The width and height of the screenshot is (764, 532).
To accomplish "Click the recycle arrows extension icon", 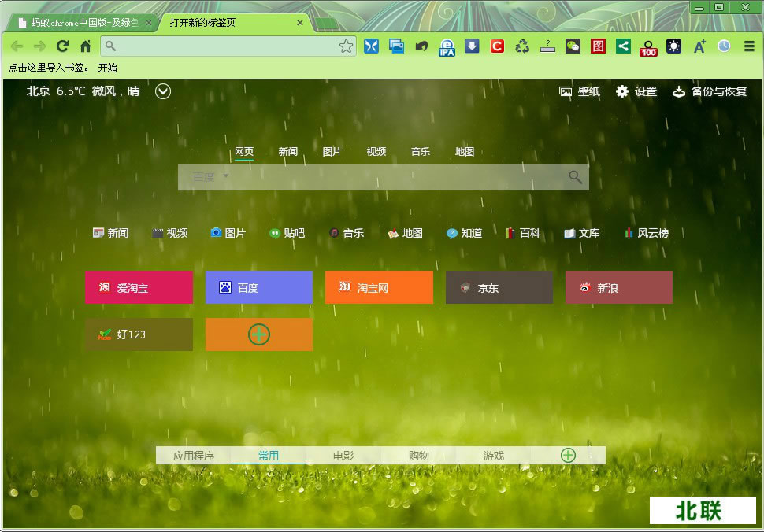I will point(522,46).
